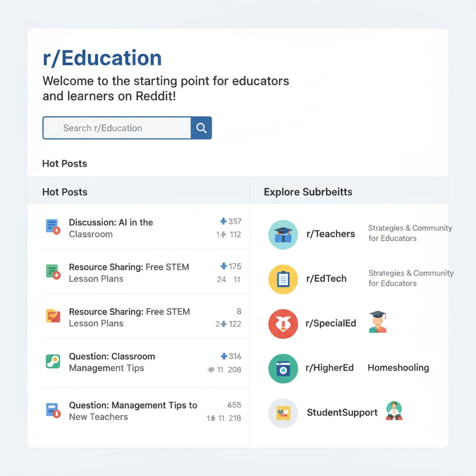Upvote the Classroom Management Tips question

(x=224, y=357)
